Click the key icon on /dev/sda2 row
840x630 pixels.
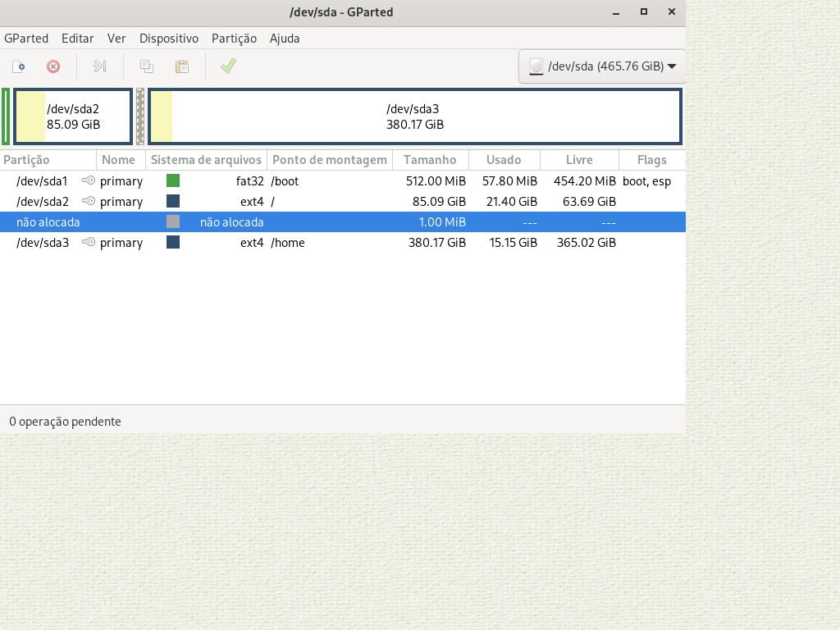point(89,202)
